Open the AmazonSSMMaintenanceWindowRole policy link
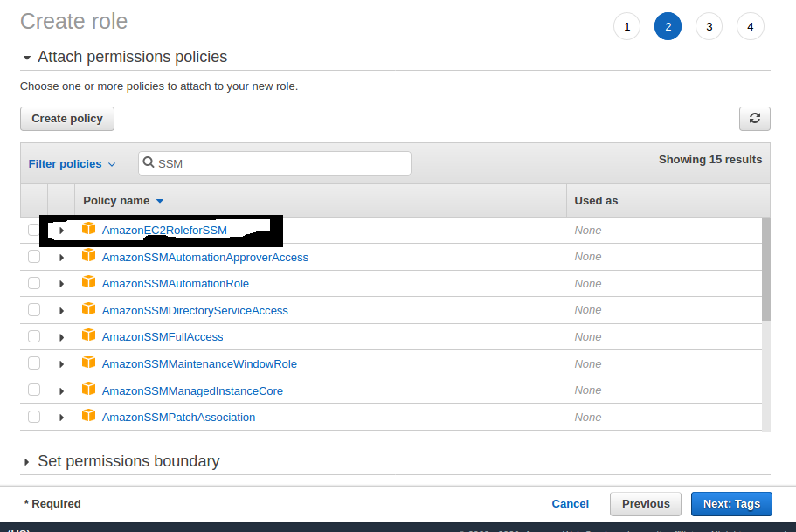 199,363
